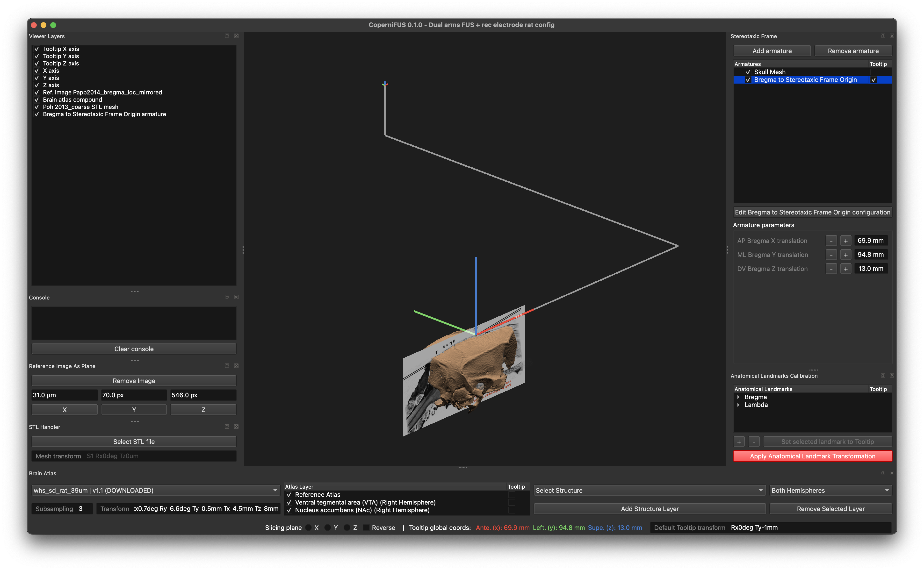Image resolution: width=924 pixels, height=570 pixels.
Task: Click Apply Anatomical Landmark Transformation
Action: [x=812, y=456]
